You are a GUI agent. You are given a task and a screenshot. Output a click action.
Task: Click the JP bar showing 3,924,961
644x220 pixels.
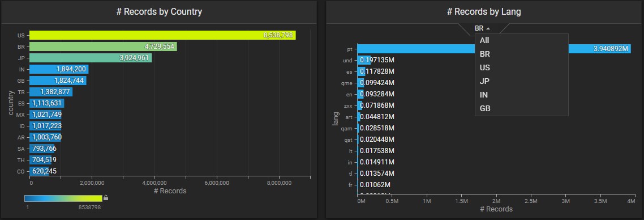(x=91, y=58)
